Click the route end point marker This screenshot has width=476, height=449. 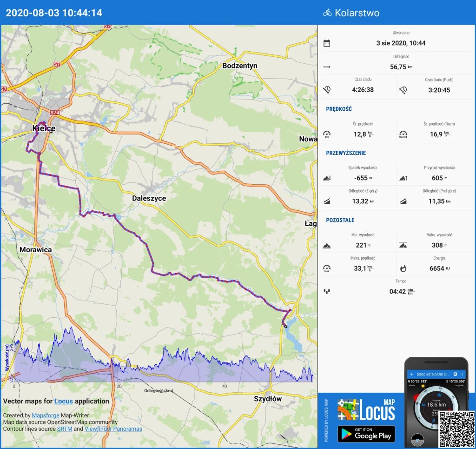pos(286,327)
